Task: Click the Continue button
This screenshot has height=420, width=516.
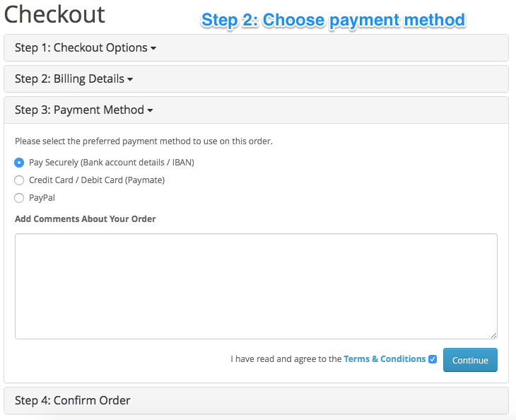Action: tap(470, 360)
